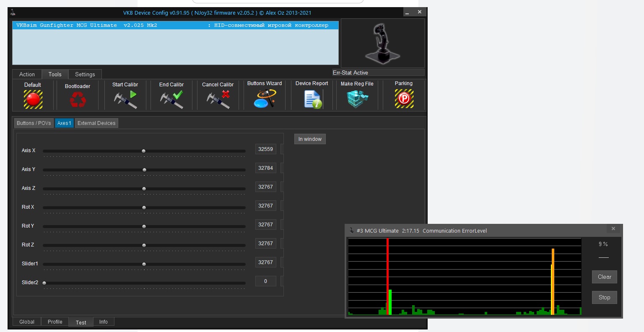Viewport: 644px width, 332px height.
Task: Open the Profile bottom tab
Action: (x=55, y=322)
